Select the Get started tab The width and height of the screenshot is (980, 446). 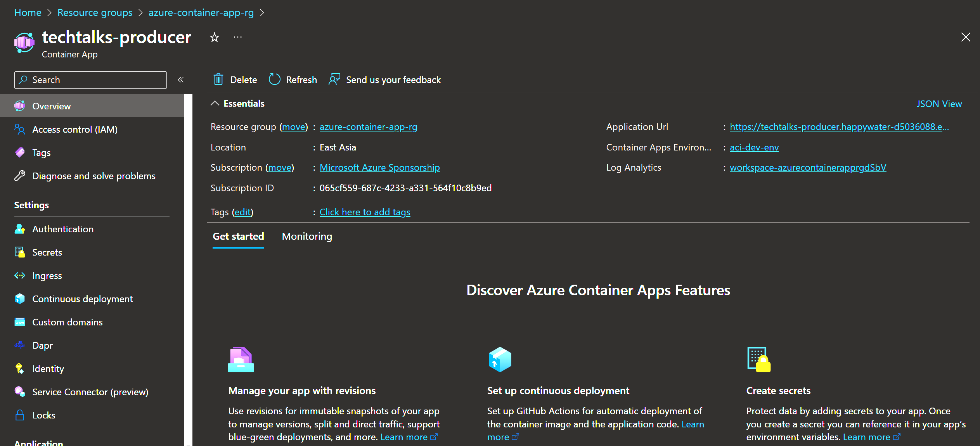click(238, 236)
